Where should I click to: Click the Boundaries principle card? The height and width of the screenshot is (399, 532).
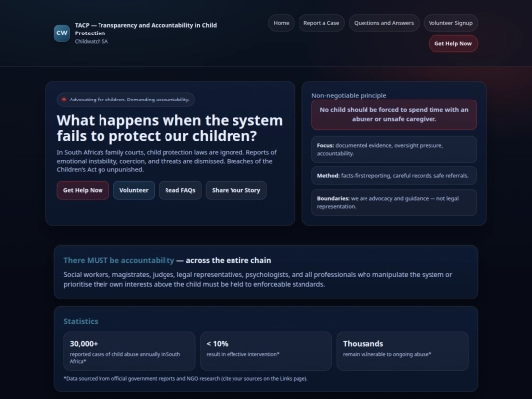click(394, 203)
